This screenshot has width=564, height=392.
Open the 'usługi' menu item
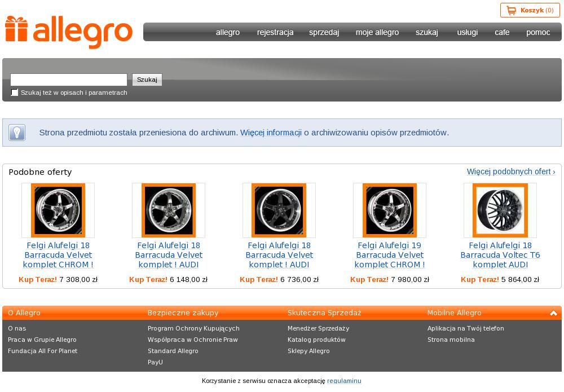468,32
